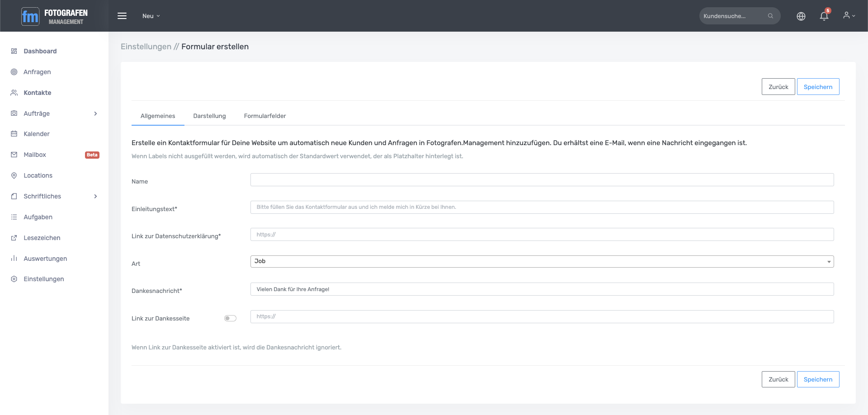868x415 pixels.
Task: Toggle the hamburger sidebar menu icon
Action: point(122,16)
